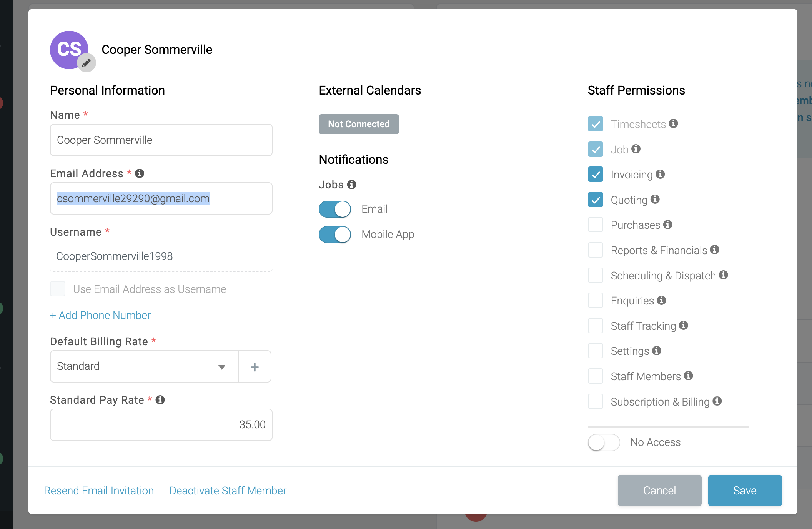
Task: Click Deactivate Staff Member link
Action: (x=228, y=491)
